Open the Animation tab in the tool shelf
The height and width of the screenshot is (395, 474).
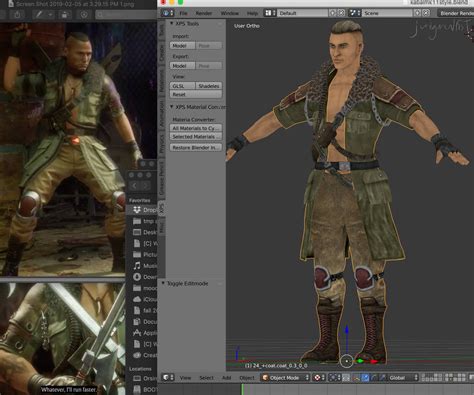point(162,113)
